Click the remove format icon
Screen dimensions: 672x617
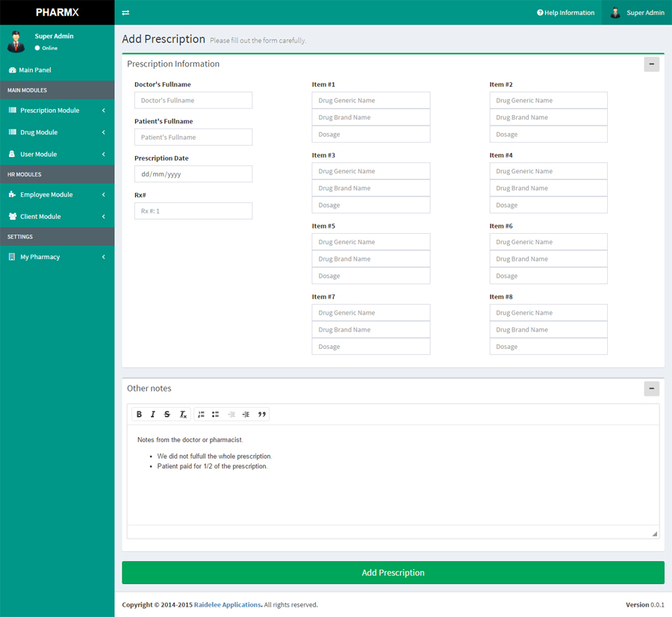pos(182,415)
